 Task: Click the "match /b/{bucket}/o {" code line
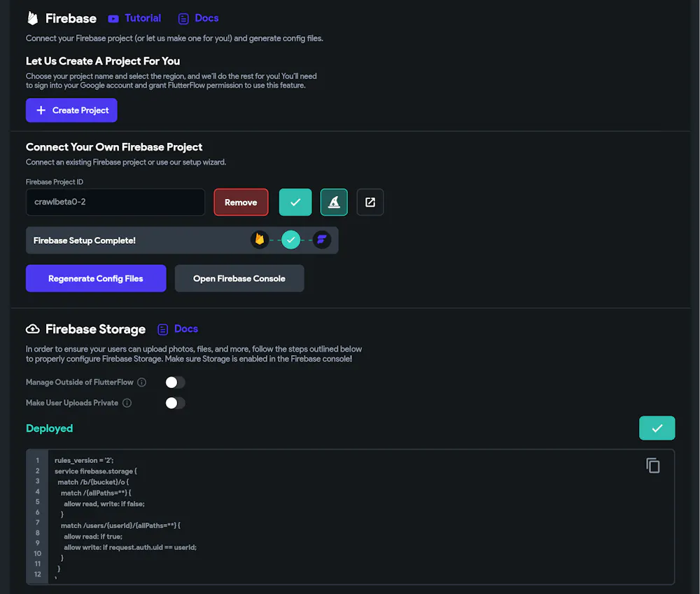point(93,482)
